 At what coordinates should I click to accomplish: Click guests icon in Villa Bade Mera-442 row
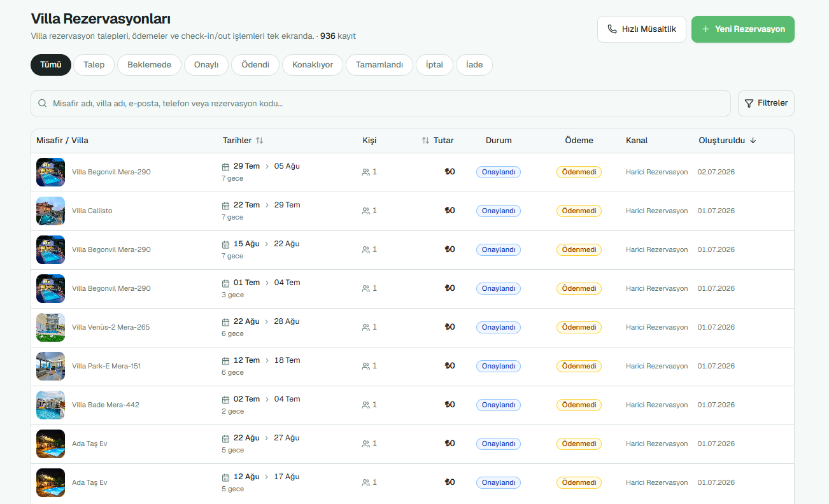click(365, 405)
